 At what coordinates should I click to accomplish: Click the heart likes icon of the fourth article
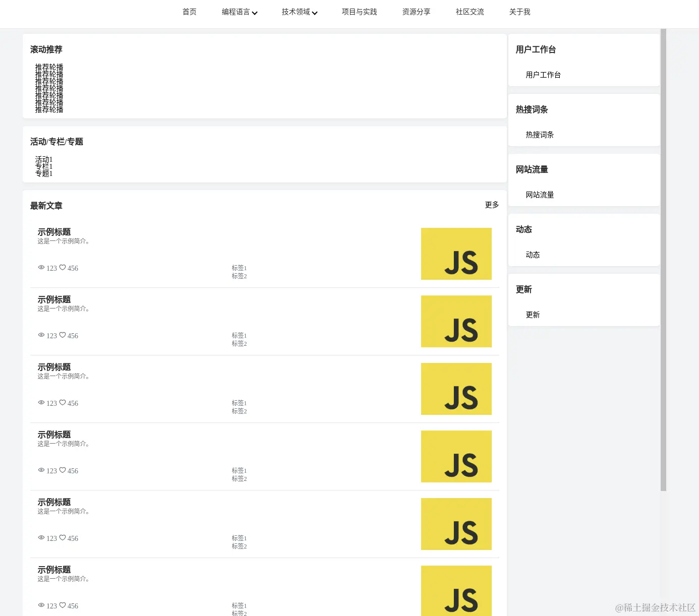click(63, 470)
